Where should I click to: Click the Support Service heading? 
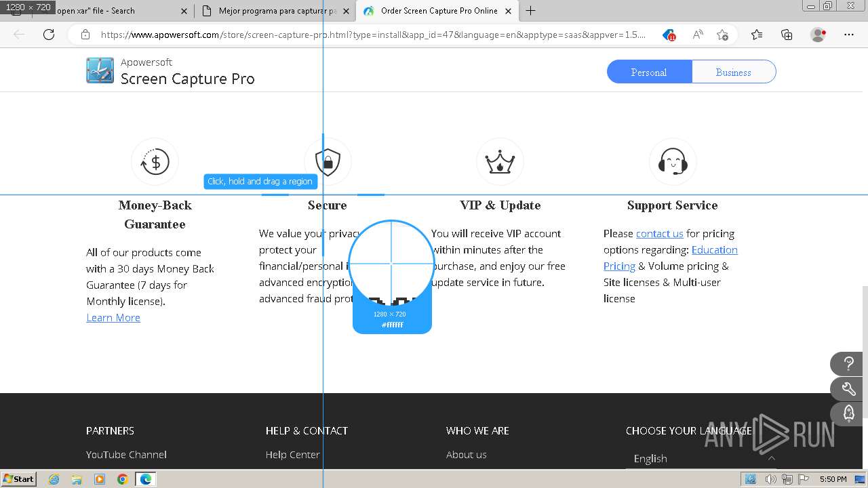pos(672,205)
